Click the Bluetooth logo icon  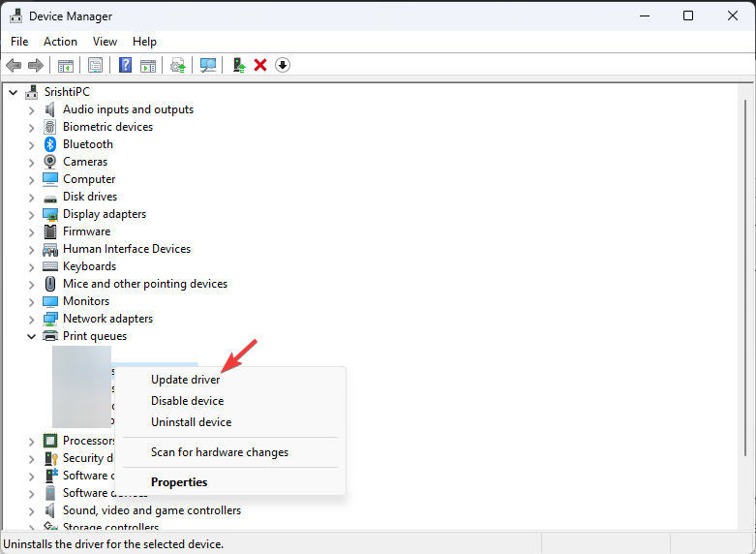[50, 144]
